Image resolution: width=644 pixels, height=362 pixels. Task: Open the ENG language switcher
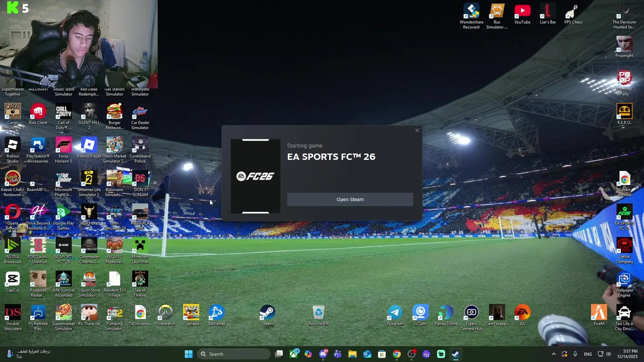(x=588, y=354)
